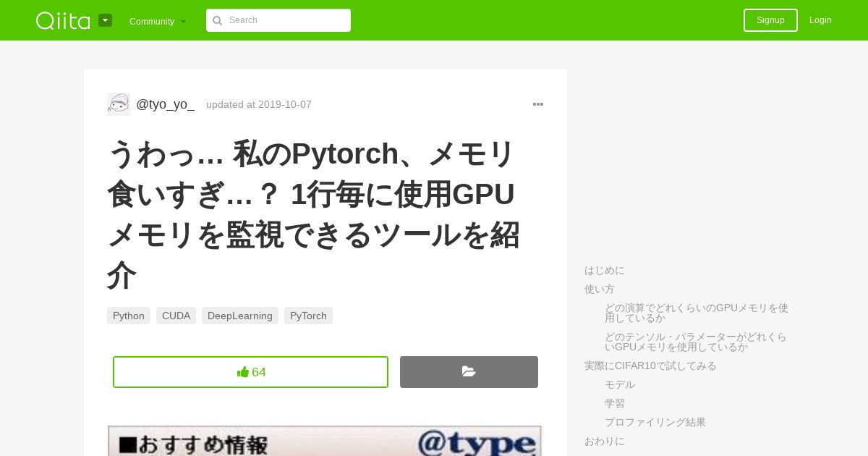Jump to どのテンソル・パラメーター section

[696, 342]
